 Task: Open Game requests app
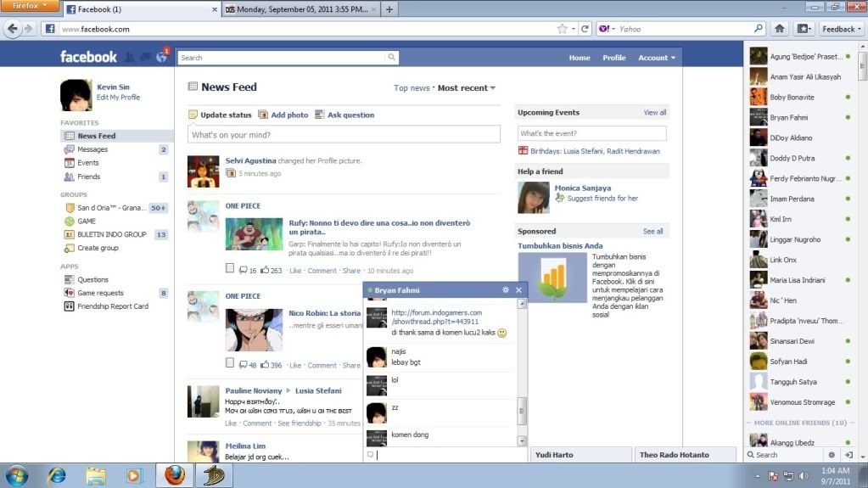(100, 293)
